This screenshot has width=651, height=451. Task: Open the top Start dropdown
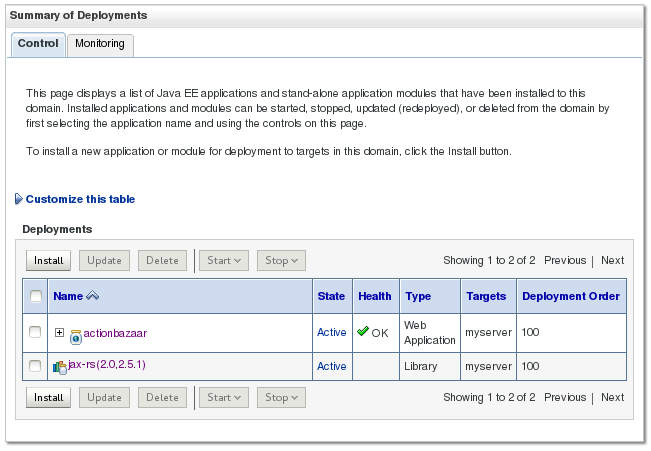click(x=223, y=260)
